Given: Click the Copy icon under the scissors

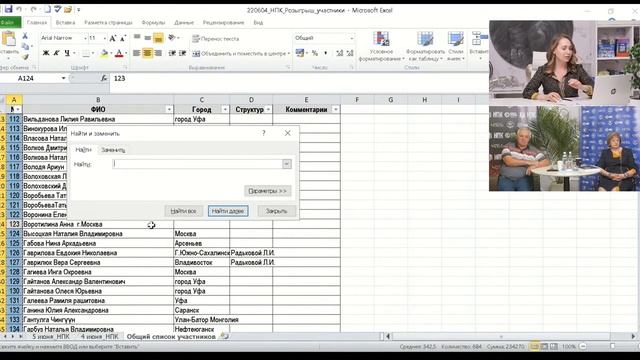Looking at the screenshot, I should [x=25, y=47].
